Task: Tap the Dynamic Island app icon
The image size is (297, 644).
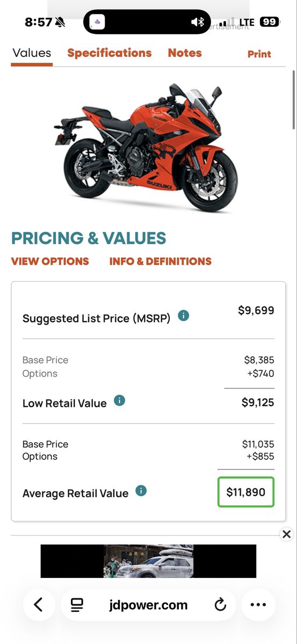Action: [97, 22]
